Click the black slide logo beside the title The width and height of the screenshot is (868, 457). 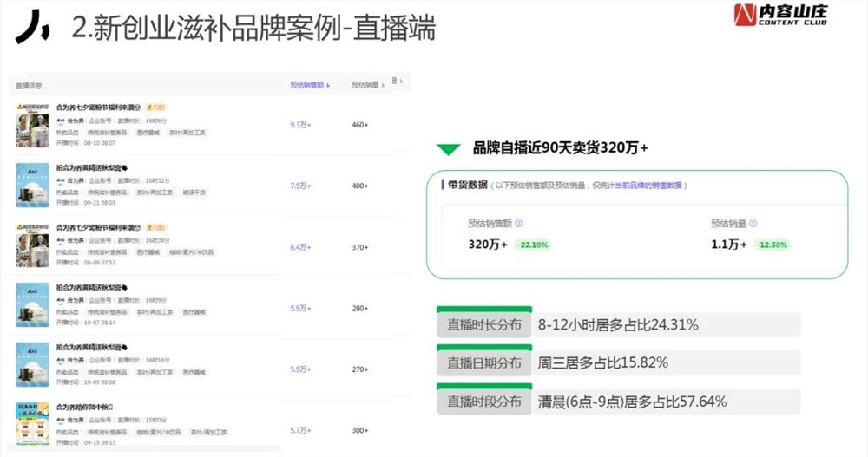coord(32,27)
